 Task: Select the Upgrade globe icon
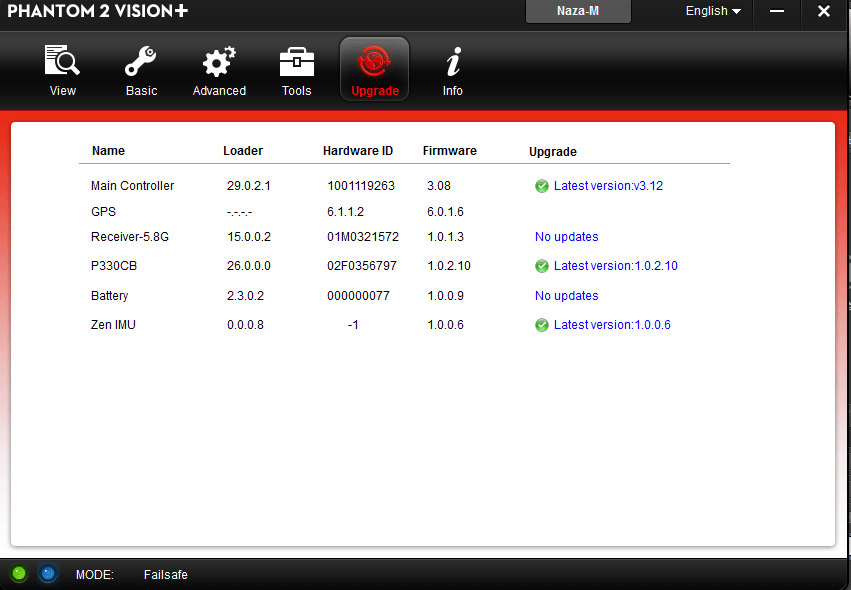pyautogui.click(x=374, y=61)
